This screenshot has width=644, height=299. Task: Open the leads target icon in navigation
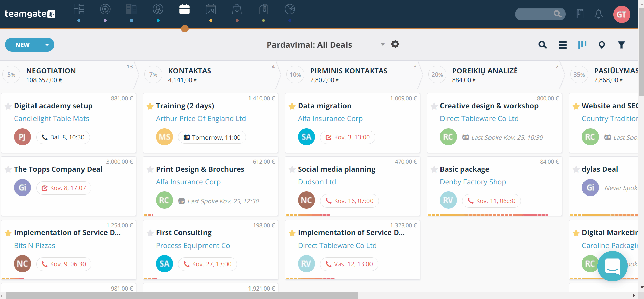point(105,9)
